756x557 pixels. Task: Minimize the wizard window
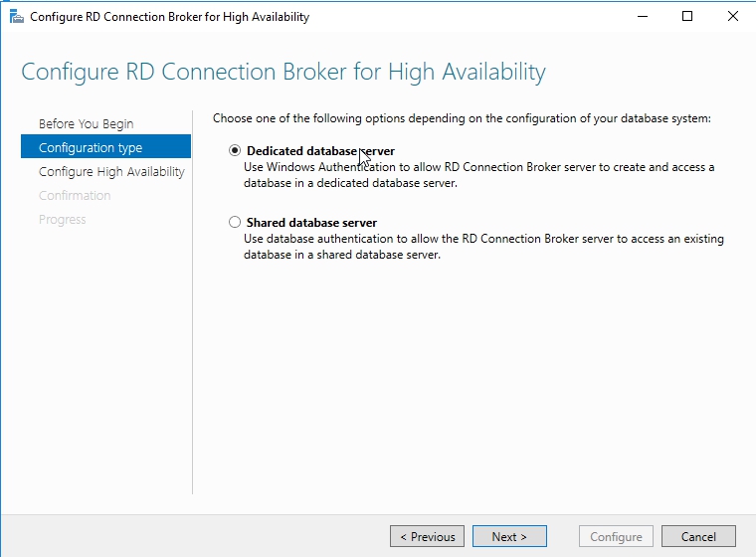coord(643,16)
